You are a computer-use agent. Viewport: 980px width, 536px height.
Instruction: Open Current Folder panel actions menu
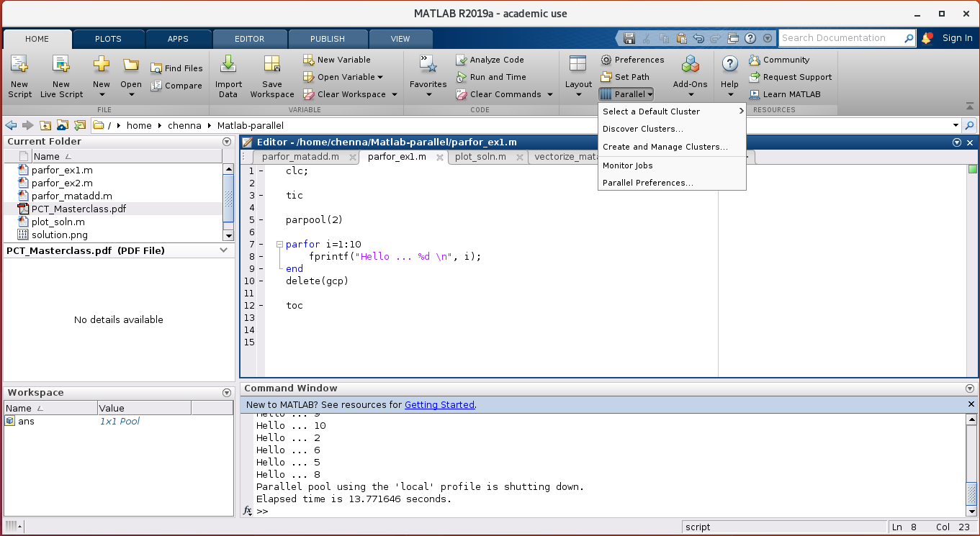point(227,142)
